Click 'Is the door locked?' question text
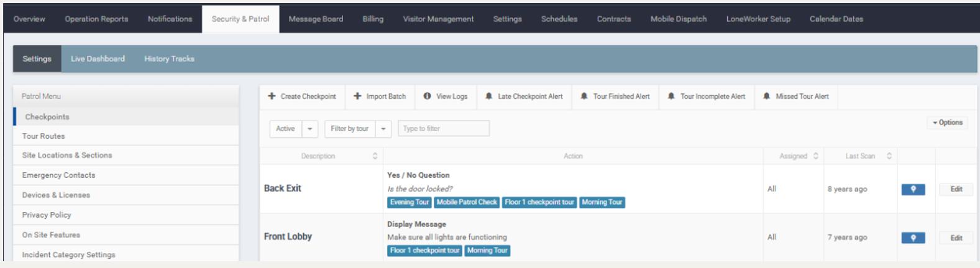980x268 pixels. (420, 189)
